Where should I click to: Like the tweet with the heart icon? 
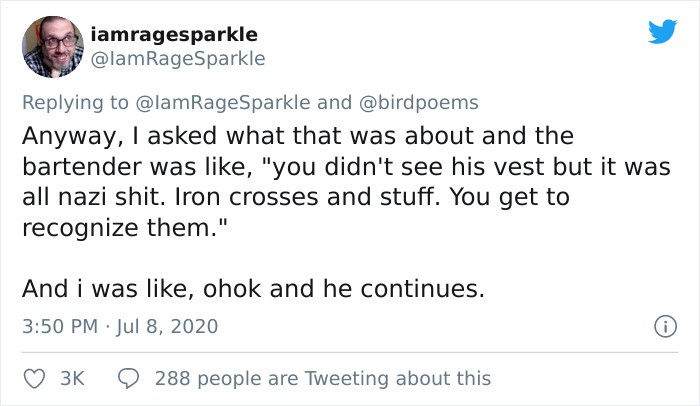33,378
